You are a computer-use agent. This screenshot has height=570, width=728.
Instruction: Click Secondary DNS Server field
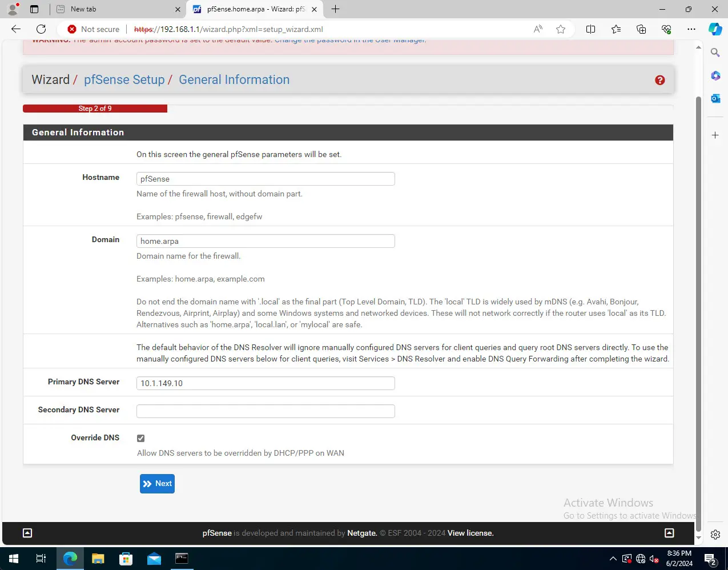click(x=266, y=411)
